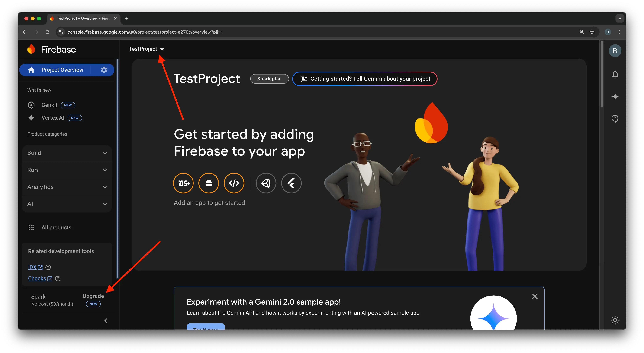Close the TestProject browser tab
The width and height of the screenshot is (644, 353).
pyautogui.click(x=115, y=19)
